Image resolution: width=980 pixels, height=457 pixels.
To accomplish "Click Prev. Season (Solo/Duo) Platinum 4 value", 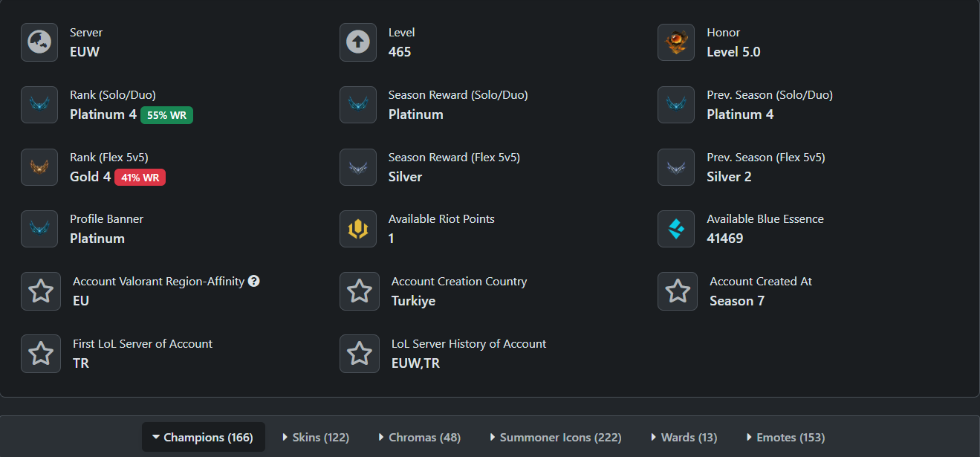I will tap(740, 114).
